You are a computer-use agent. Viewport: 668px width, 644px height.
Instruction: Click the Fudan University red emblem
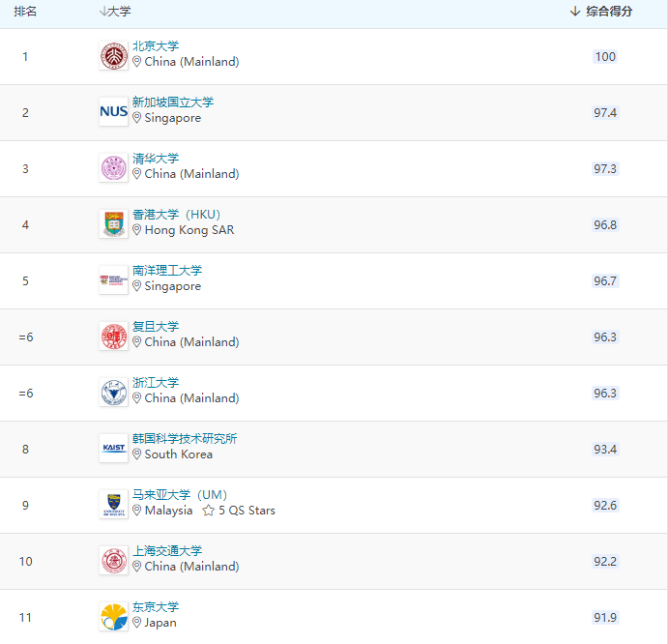click(113, 337)
